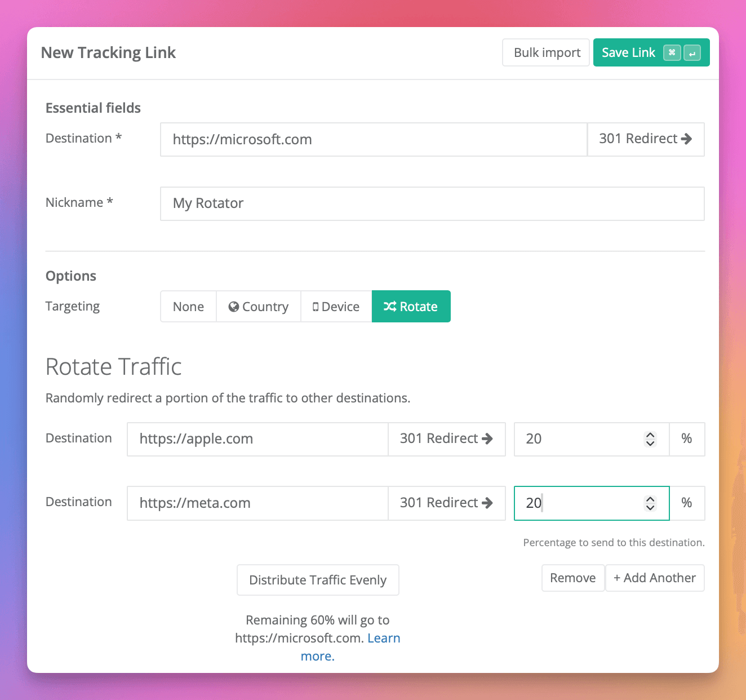The width and height of the screenshot is (746, 700).
Task: Click the arrow icon on apple.com 301 Redirect
Action: [x=487, y=438]
